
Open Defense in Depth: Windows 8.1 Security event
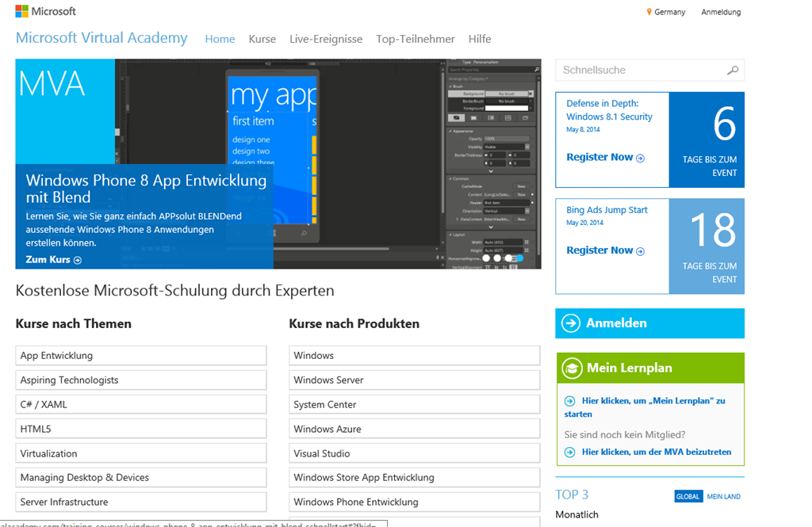[609, 110]
